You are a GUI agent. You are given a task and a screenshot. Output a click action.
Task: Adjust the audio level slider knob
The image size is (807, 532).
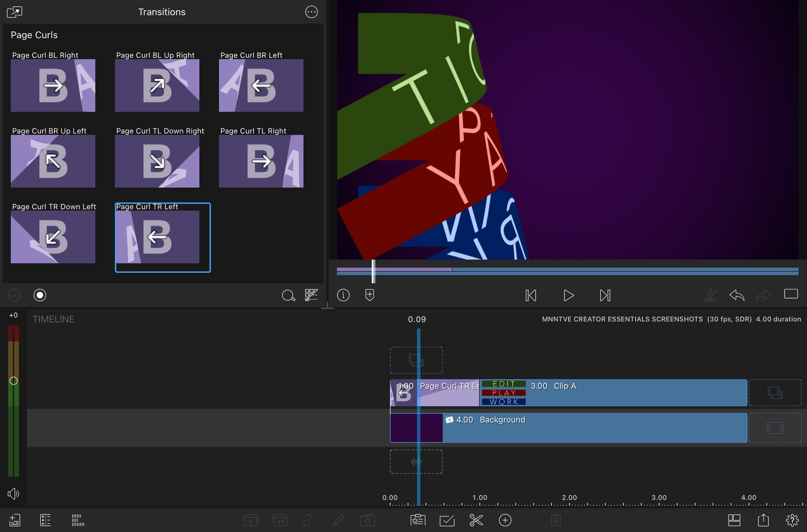pyautogui.click(x=13, y=381)
